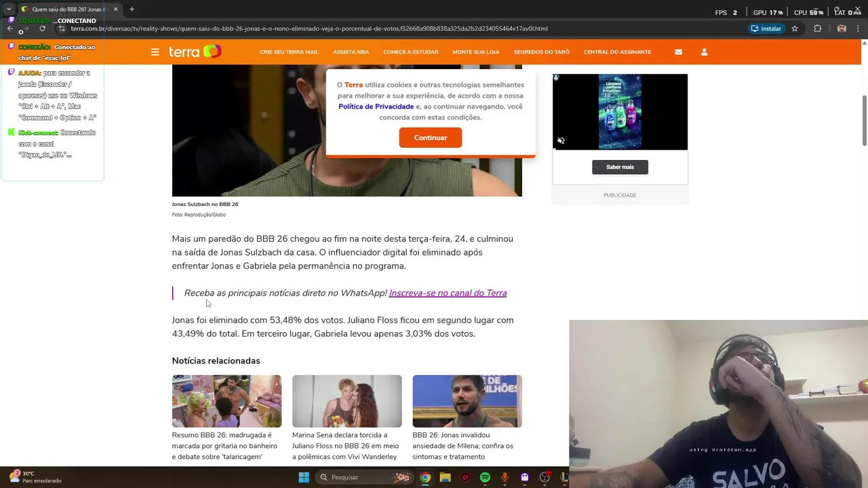Open Resumo BBB 26 madrugada headline
Viewport: 868px width, 488px height.
click(x=224, y=446)
